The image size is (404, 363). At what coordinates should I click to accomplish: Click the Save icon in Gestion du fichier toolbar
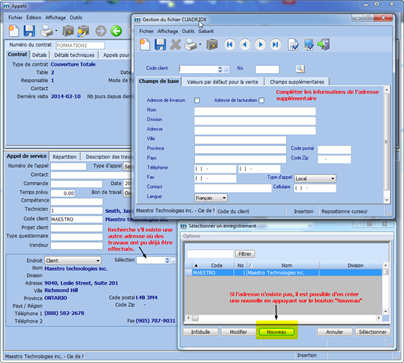[160, 44]
